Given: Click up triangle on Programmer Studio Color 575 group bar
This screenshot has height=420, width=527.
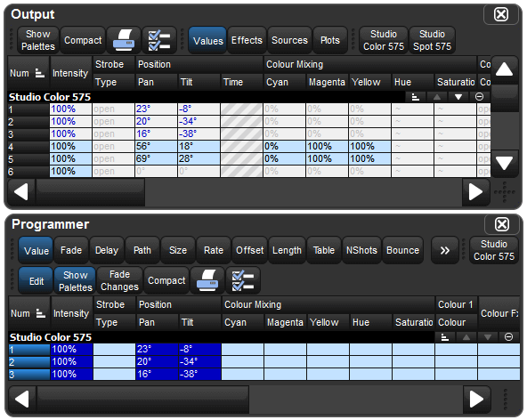Looking at the screenshot, I should click(466, 337).
